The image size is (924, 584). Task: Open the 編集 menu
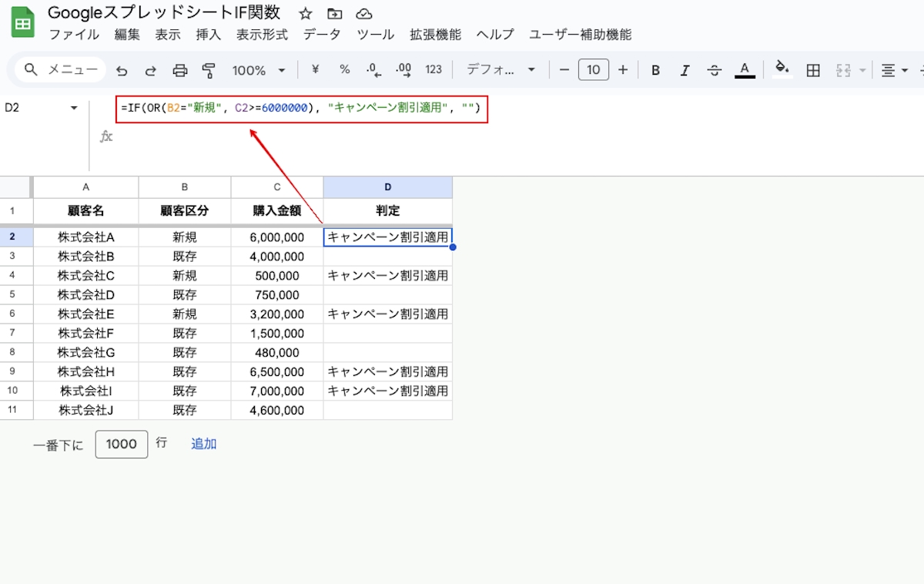tap(127, 35)
